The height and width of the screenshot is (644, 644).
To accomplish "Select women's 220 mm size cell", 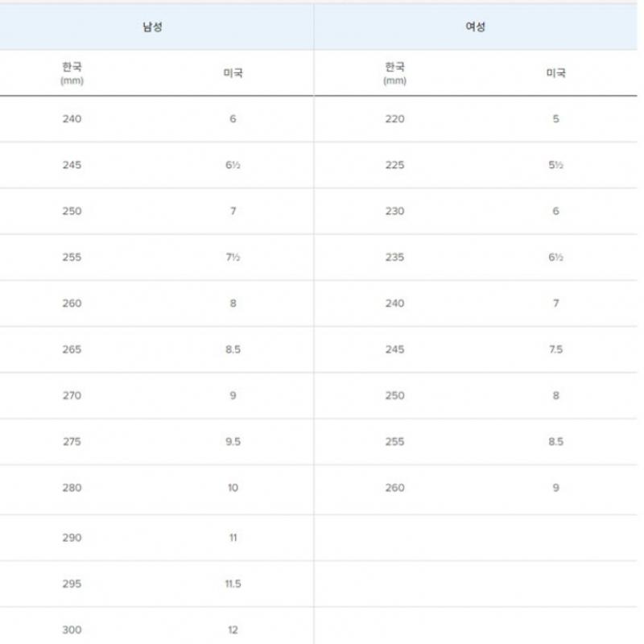I will [x=394, y=119].
